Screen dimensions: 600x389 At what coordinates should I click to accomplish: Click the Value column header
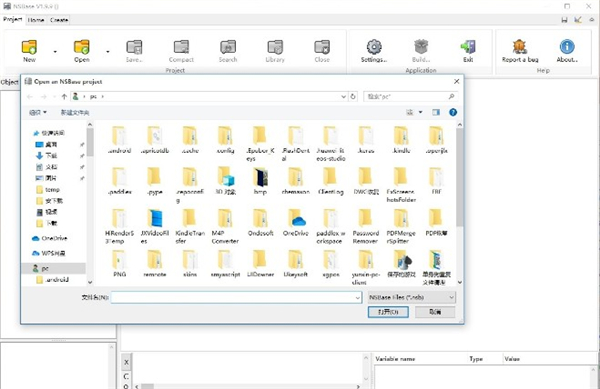tap(512, 359)
